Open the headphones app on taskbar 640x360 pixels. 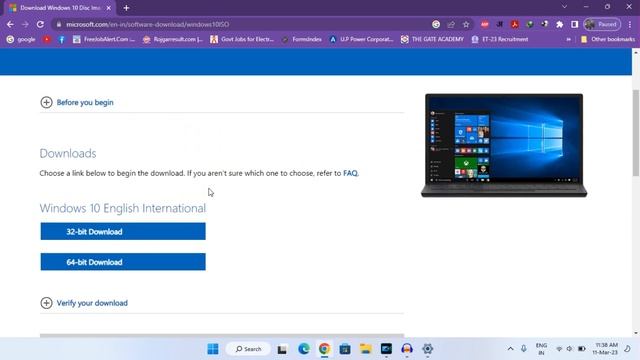coord(407,349)
